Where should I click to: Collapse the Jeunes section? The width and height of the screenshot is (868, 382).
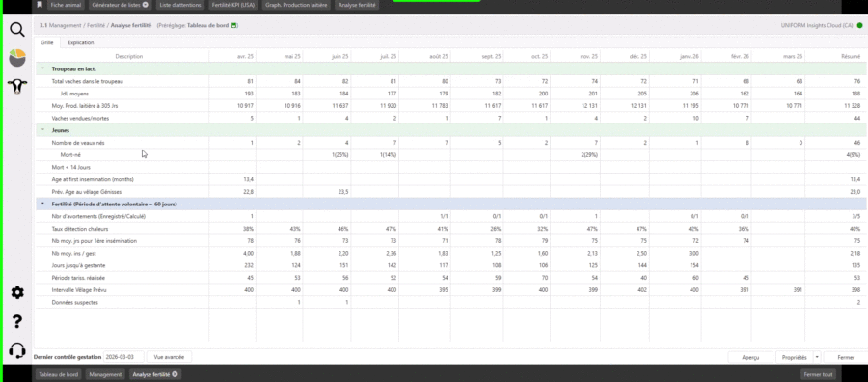click(x=42, y=130)
